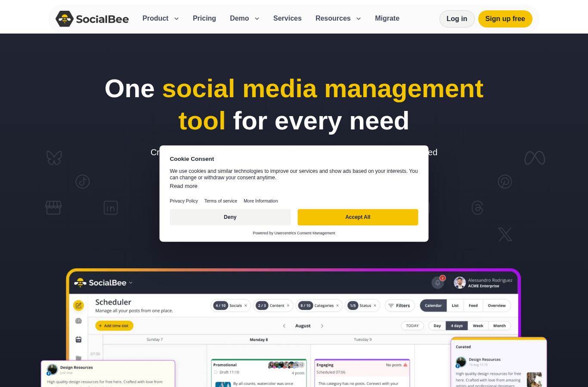
Task: Open the Services menu item
Action: point(288,18)
